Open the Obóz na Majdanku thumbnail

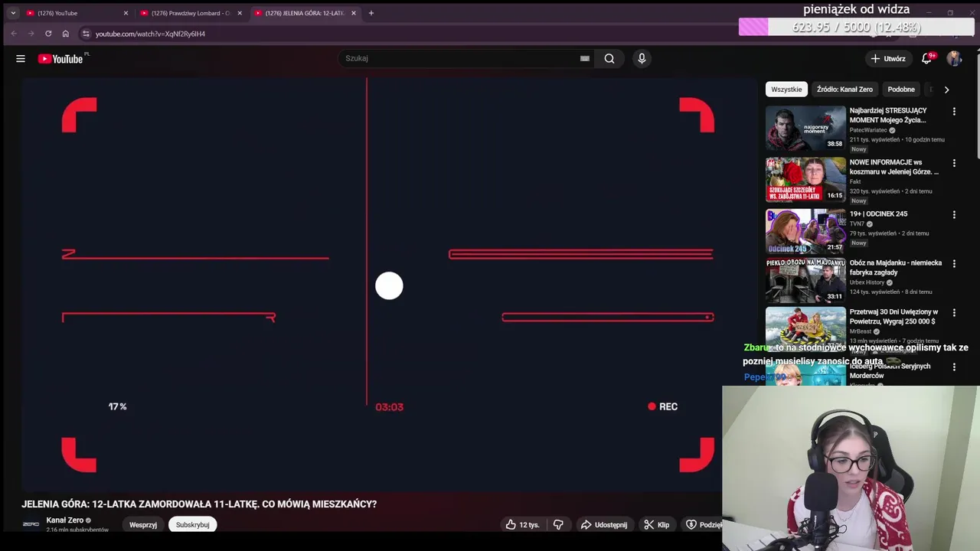tap(805, 280)
